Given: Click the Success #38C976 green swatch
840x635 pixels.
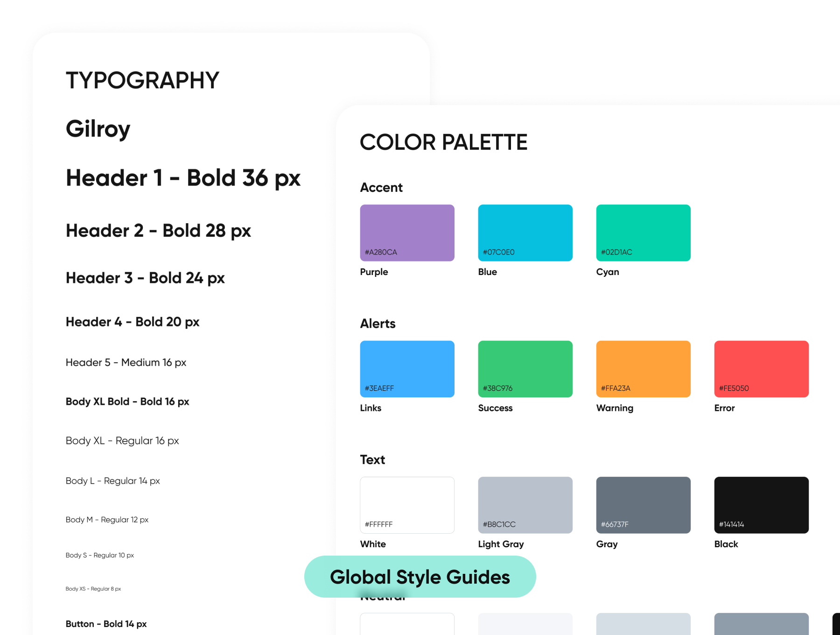Looking at the screenshot, I should (525, 369).
